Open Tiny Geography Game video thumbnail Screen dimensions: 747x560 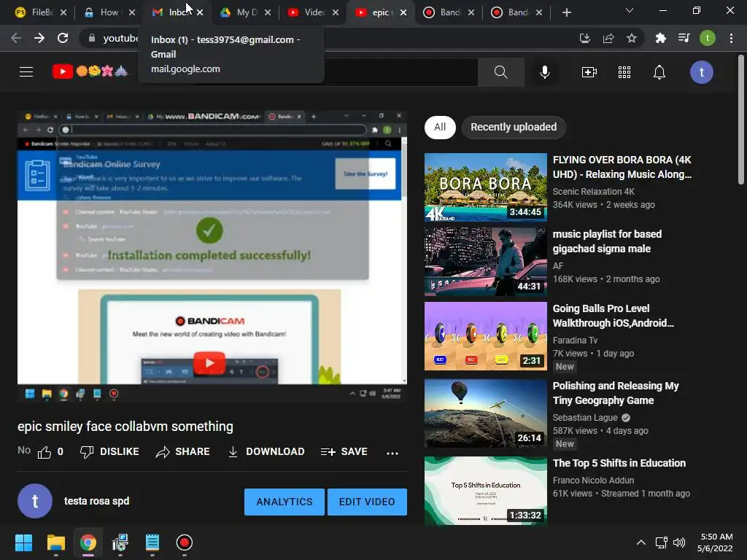pos(485,413)
